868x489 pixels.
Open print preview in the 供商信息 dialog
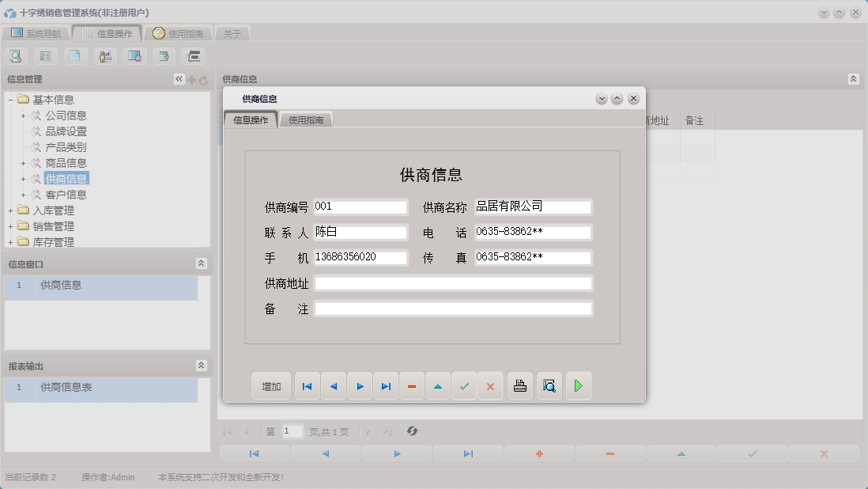pyautogui.click(x=549, y=385)
